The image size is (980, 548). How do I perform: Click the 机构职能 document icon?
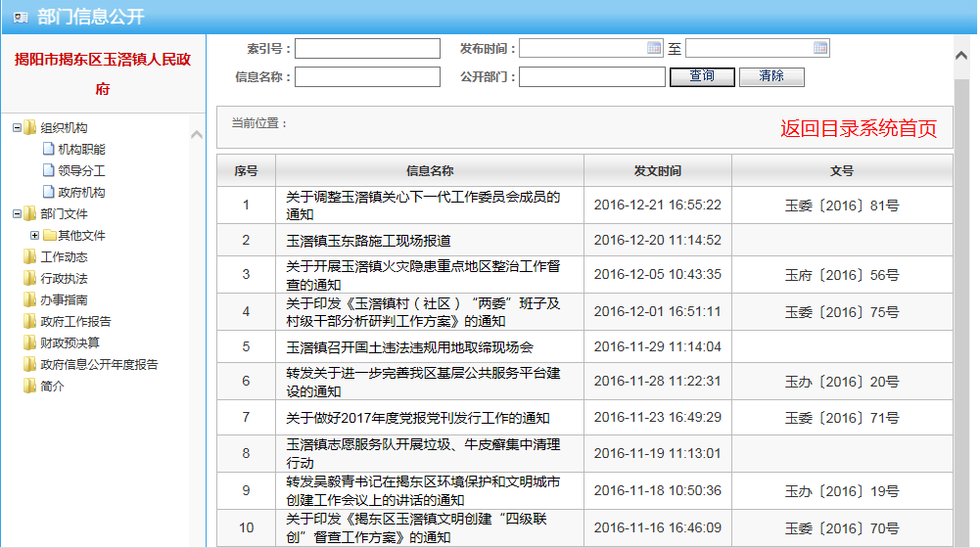48,149
